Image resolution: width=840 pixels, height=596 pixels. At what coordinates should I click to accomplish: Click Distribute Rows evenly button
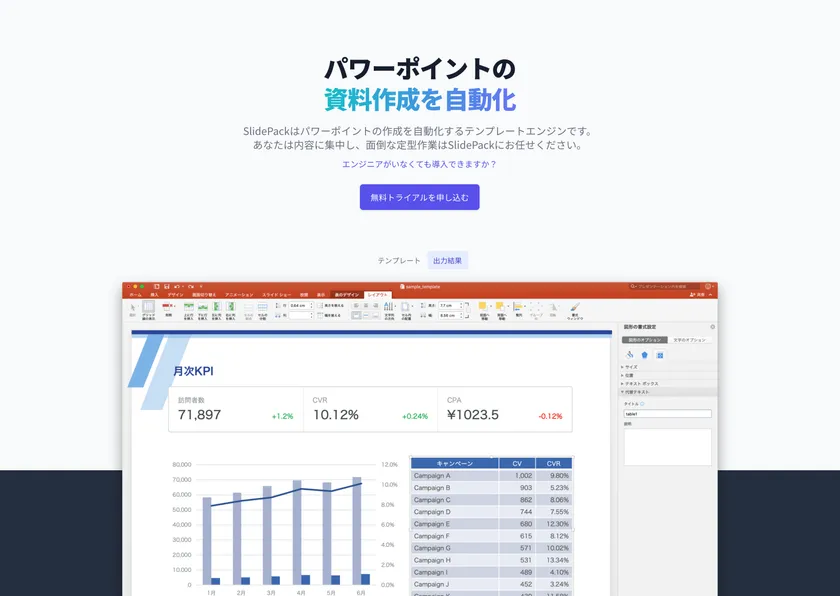pos(331,305)
